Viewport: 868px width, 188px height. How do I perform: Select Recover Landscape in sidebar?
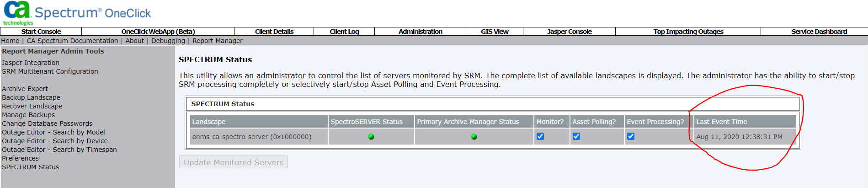32,106
